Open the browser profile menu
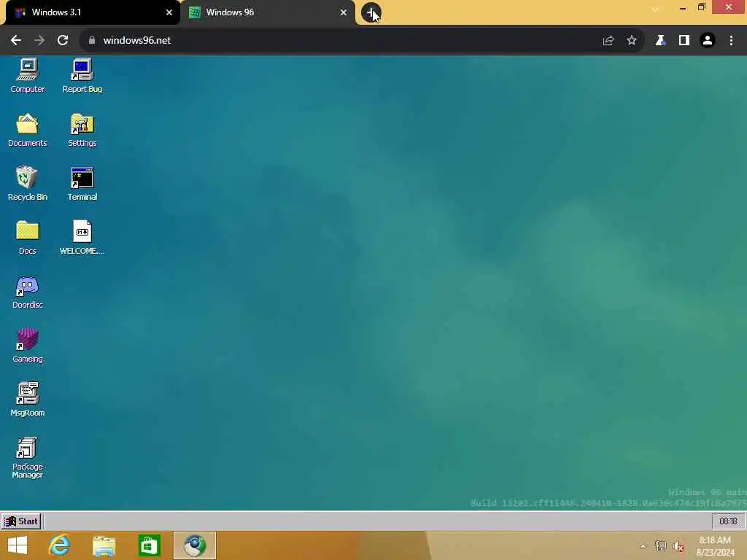The width and height of the screenshot is (747, 560). pos(708,41)
